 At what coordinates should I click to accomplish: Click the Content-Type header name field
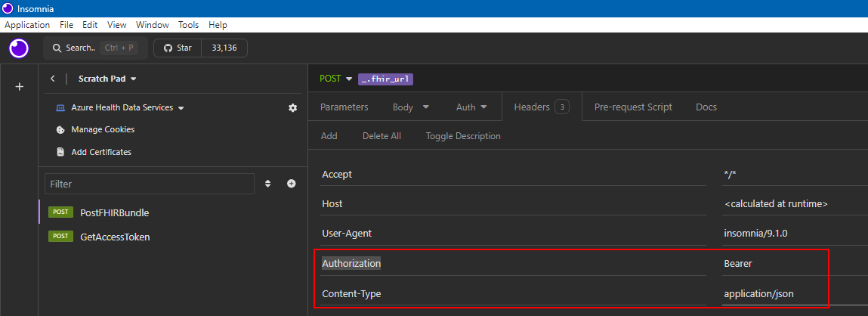tap(513, 293)
